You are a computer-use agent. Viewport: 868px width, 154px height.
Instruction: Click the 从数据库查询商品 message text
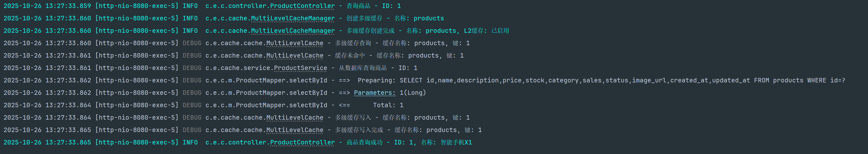click(363, 68)
